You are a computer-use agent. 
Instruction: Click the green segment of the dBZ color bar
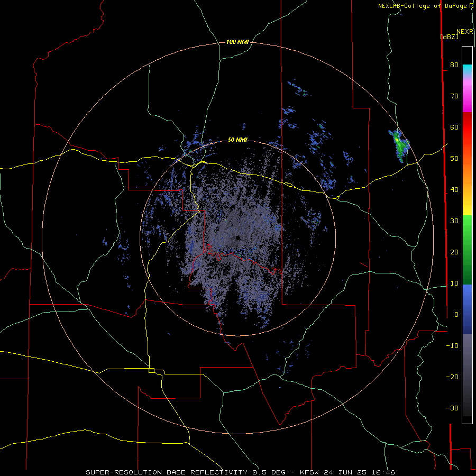coord(467,250)
